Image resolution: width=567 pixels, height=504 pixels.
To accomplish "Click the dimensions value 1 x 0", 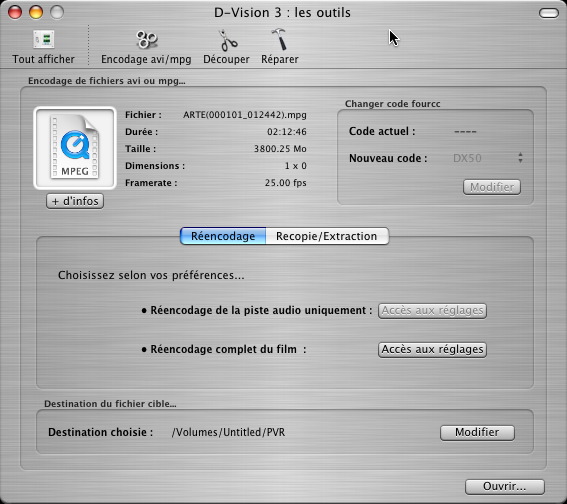I will coord(295,166).
